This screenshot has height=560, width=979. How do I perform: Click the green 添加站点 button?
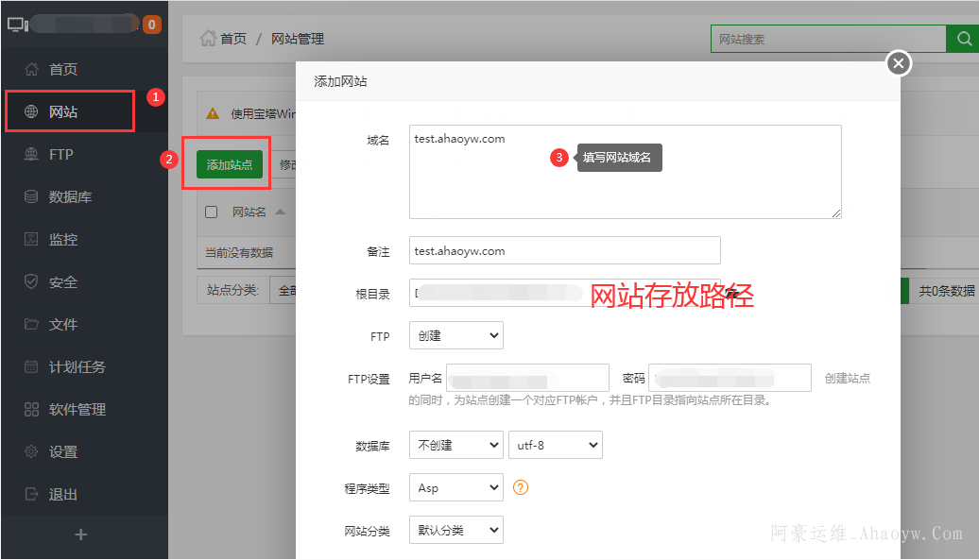point(230,164)
